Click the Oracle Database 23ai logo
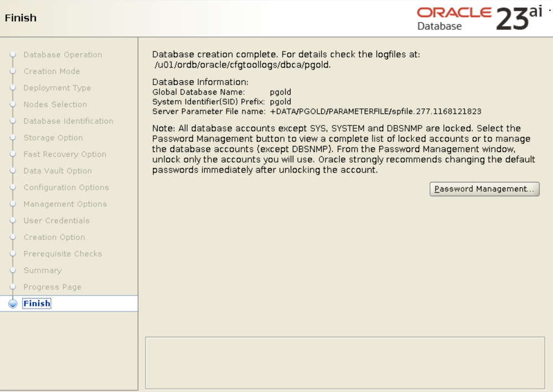The image size is (553, 392). click(x=479, y=18)
